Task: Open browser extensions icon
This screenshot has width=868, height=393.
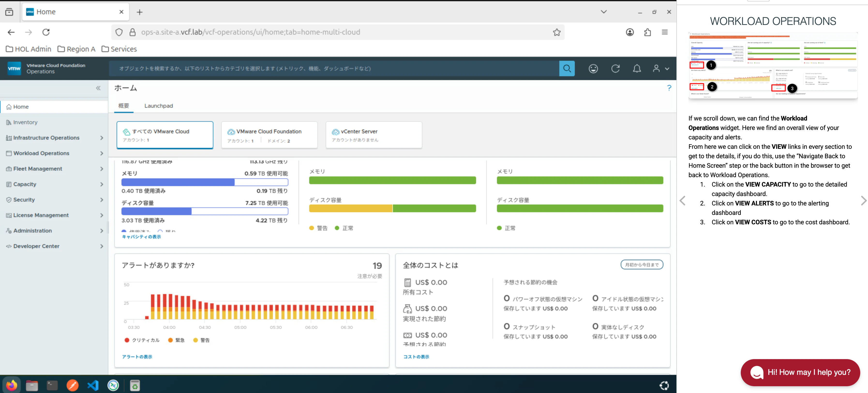Action: (x=647, y=32)
